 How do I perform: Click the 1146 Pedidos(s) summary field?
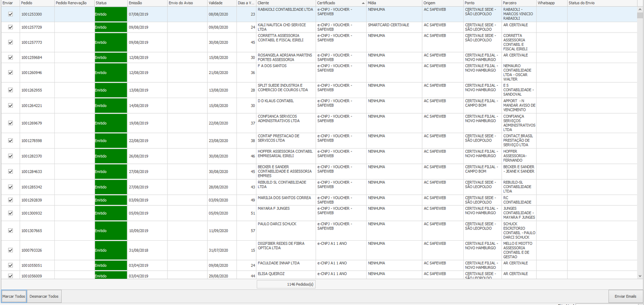286,284
